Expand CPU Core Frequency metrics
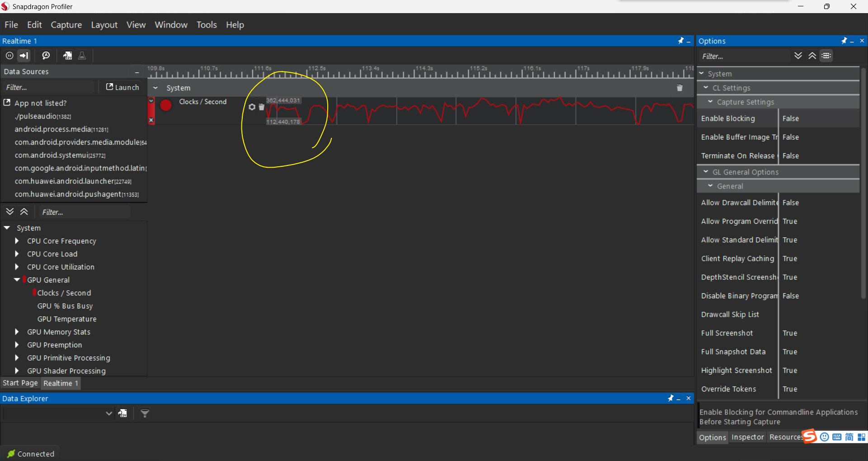The image size is (868, 461). point(17,241)
